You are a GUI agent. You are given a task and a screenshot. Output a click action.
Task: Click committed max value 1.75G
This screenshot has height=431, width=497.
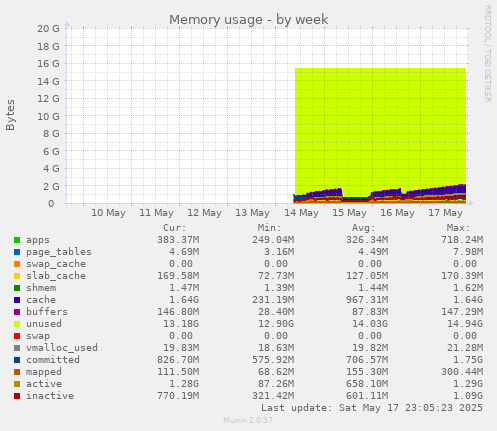pos(468,360)
